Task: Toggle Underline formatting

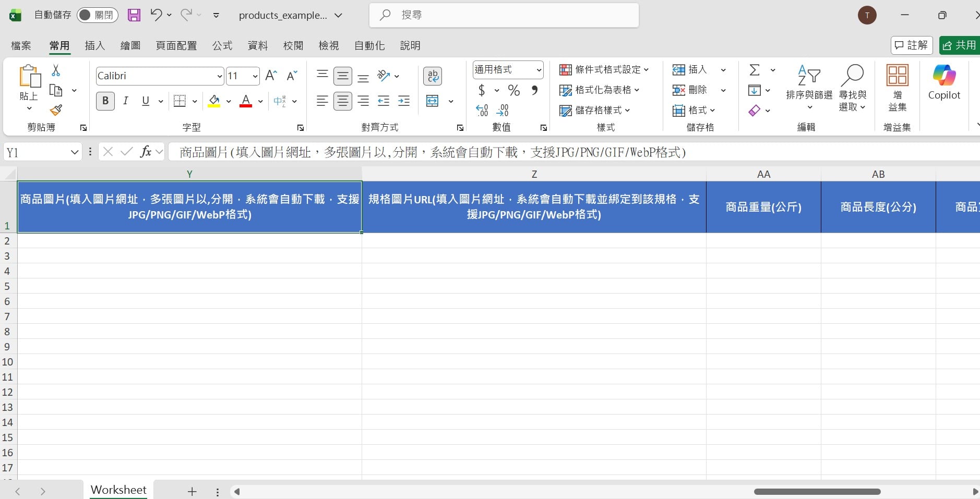Action: click(146, 101)
